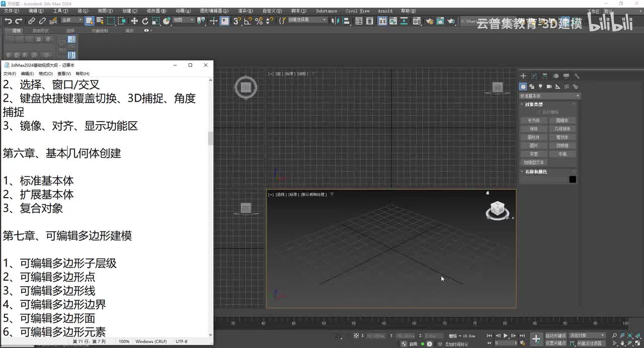Open the Scene Explorer toggle icon
The image size is (644, 348).
tap(359, 21)
